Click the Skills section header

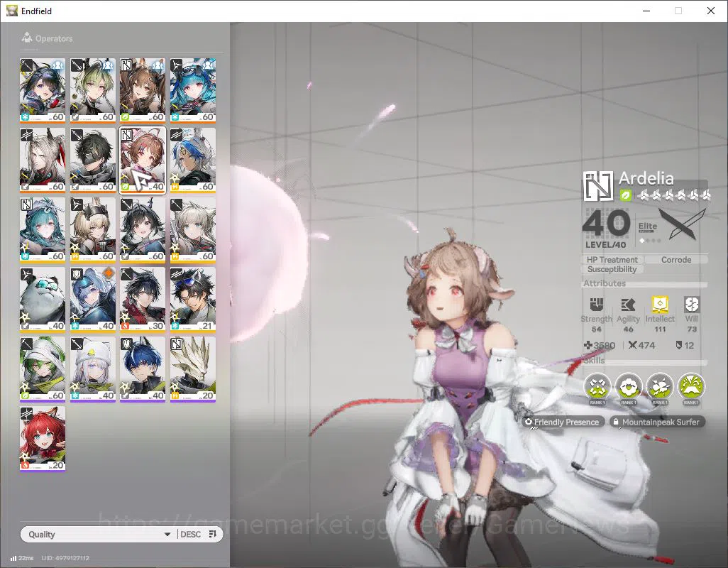click(595, 361)
